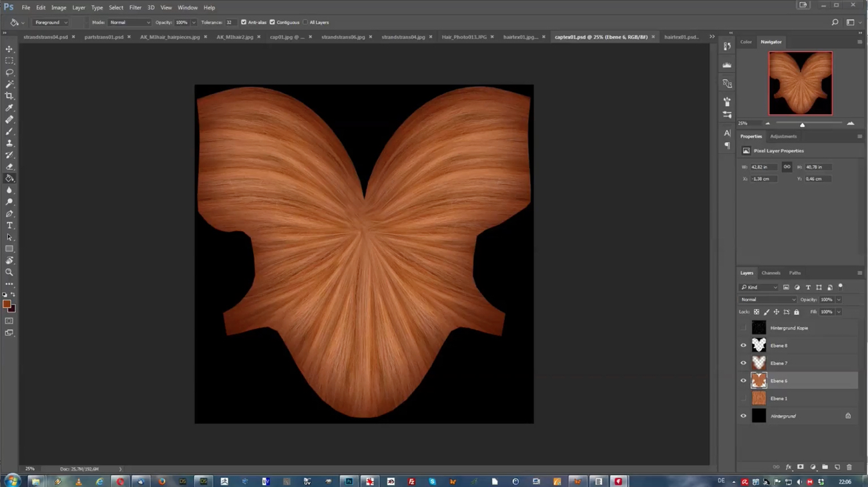Viewport: 868px width, 487px height.
Task: Select the Paint Bucket tool
Action: pos(9,178)
